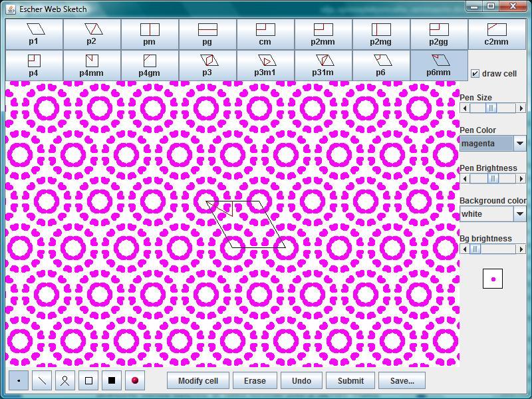Increase Pen Size with right arrow
Image resolution: width=532 pixels, height=399 pixels.
(521, 108)
